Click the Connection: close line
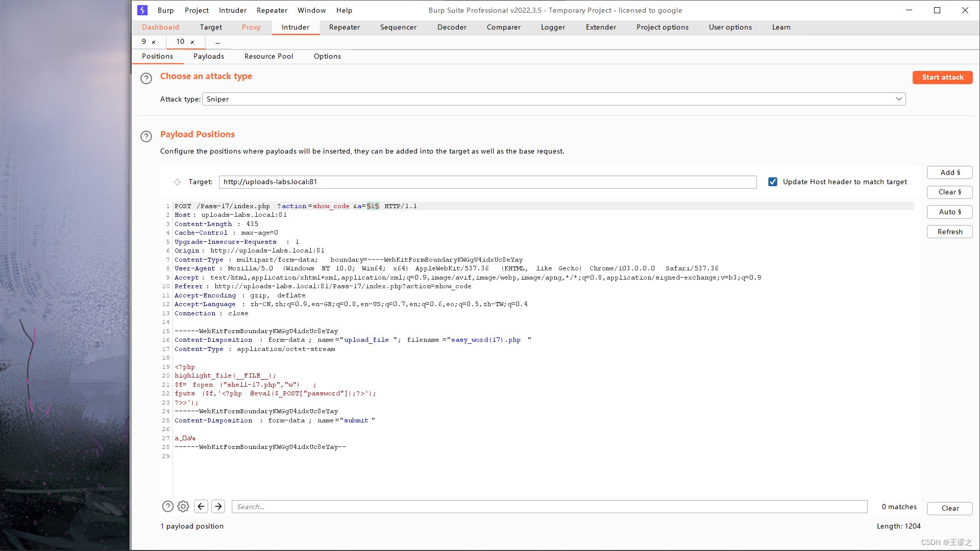 211,313
